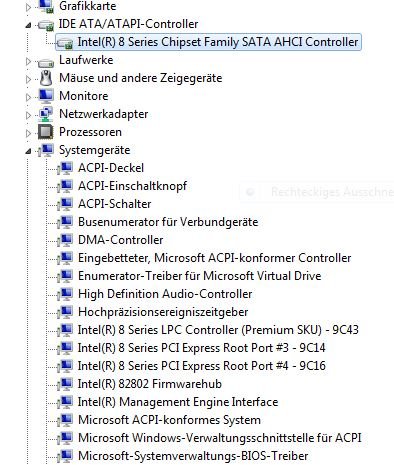Select the ACPI-Deckel device
The width and height of the screenshot is (394, 465).
point(111,168)
